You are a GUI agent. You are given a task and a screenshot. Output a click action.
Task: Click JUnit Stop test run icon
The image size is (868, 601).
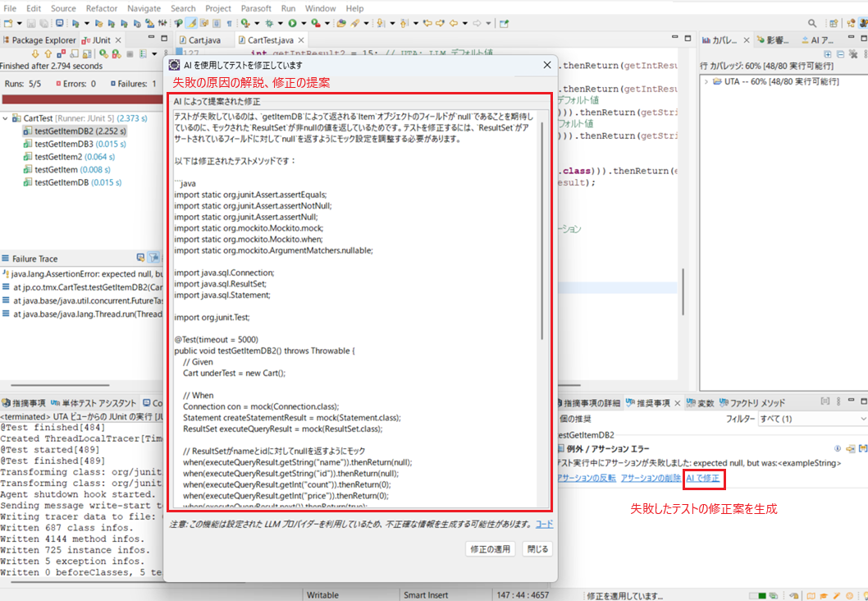point(130,53)
